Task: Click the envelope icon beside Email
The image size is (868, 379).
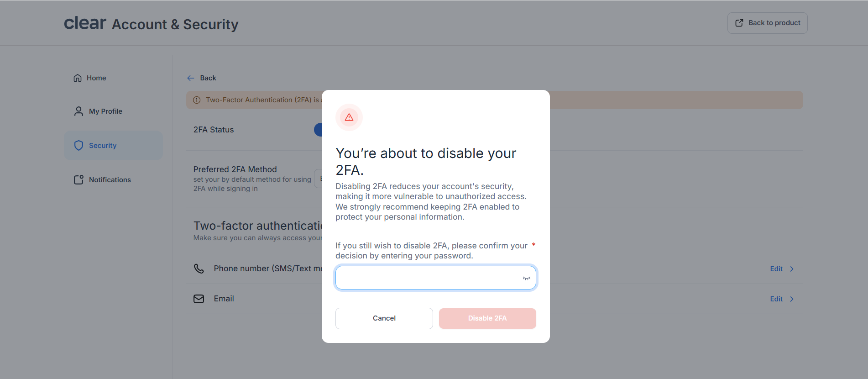Action: click(x=199, y=299)
